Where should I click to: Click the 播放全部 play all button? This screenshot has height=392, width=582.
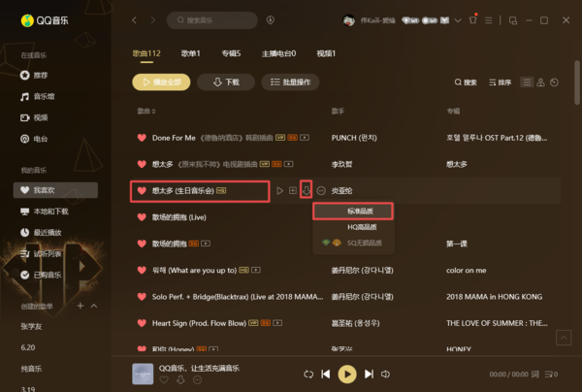(161, 82)
